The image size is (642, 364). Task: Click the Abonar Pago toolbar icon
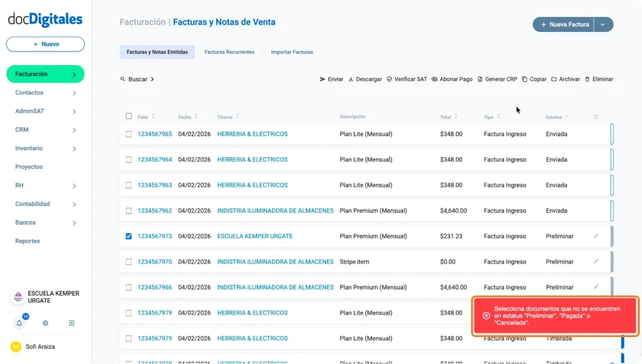click(x=434, y=80)
